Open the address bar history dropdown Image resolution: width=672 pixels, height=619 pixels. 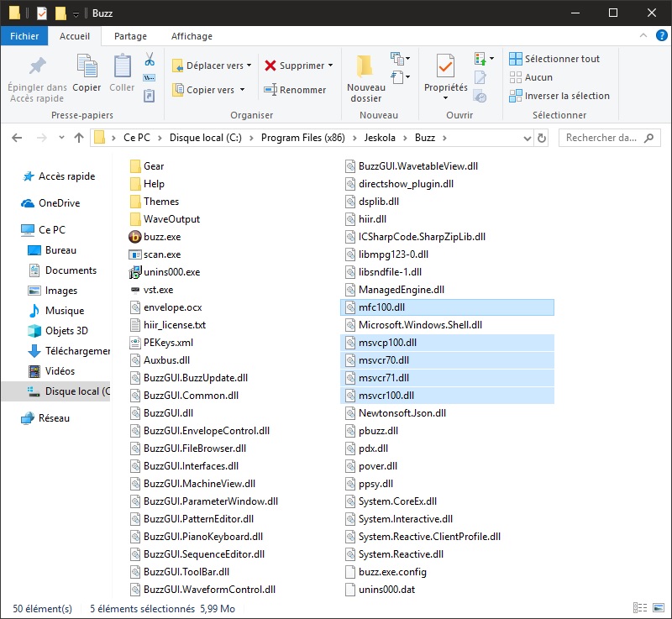[x=528, y=138]
